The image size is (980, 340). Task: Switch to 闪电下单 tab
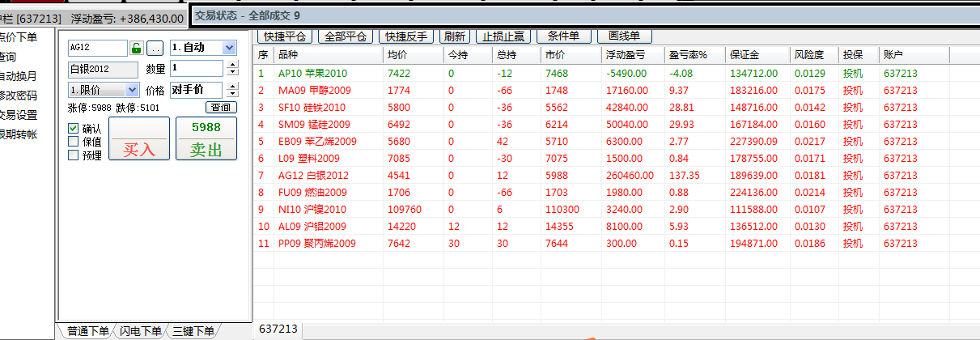tap(140, 330)
